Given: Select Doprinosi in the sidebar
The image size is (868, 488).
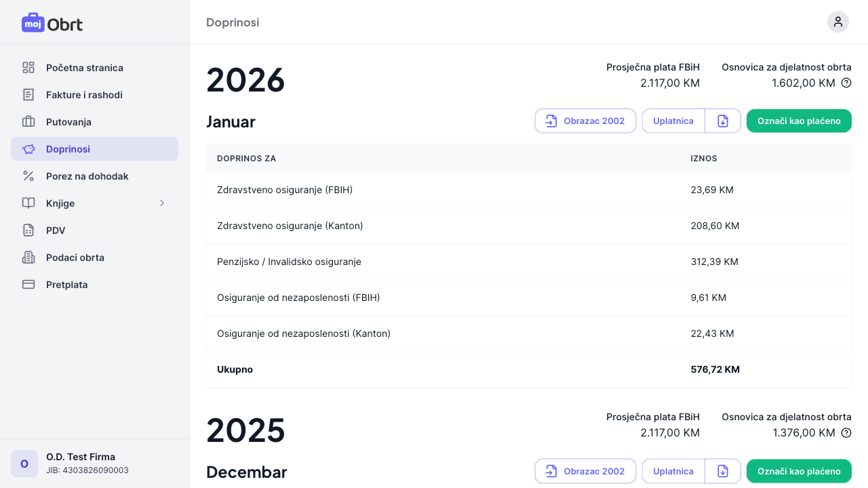Looking at the screenshot, I should 68,149.
